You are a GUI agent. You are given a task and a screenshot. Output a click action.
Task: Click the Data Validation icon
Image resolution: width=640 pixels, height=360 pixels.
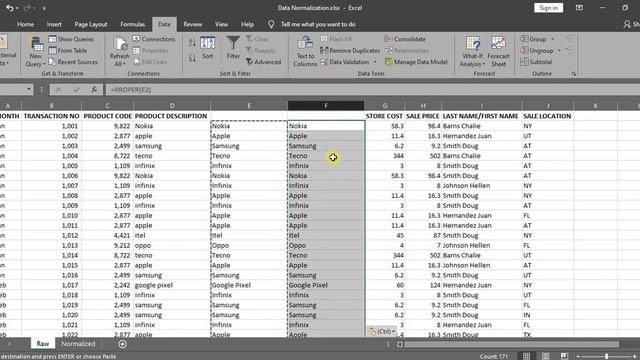tap(324, 62)
